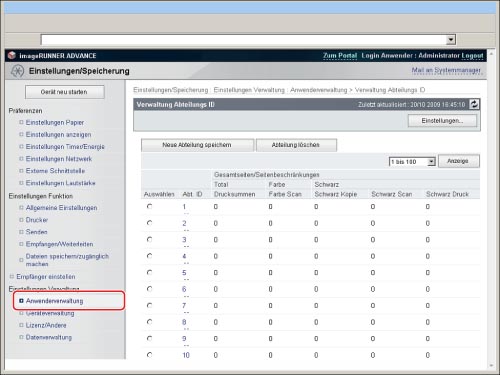The image size is (500, 375).
Task: Open Empfangen/Weiterleiten in sidebar
Action: (x=59, y=244)
